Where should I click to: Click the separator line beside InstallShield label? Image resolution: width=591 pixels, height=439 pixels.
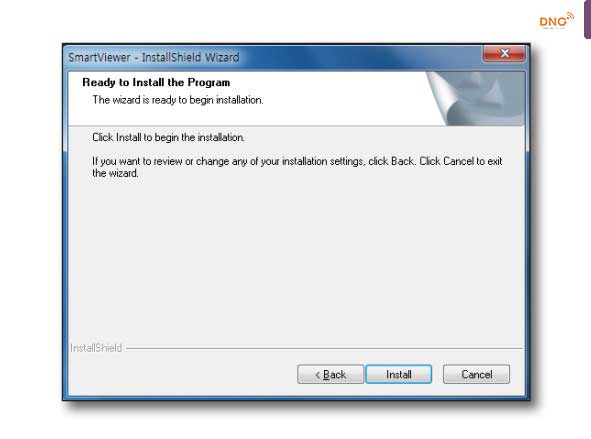click(325, 349)
